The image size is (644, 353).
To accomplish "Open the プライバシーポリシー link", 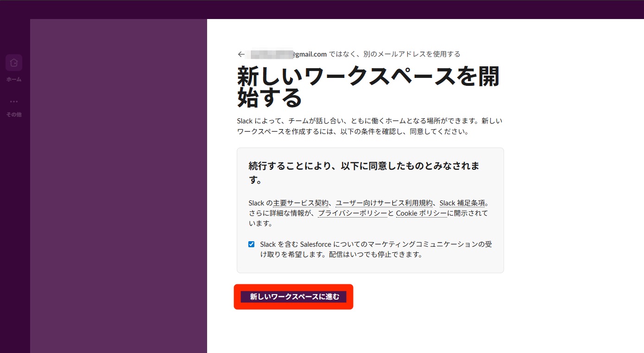I will [352, 213].
